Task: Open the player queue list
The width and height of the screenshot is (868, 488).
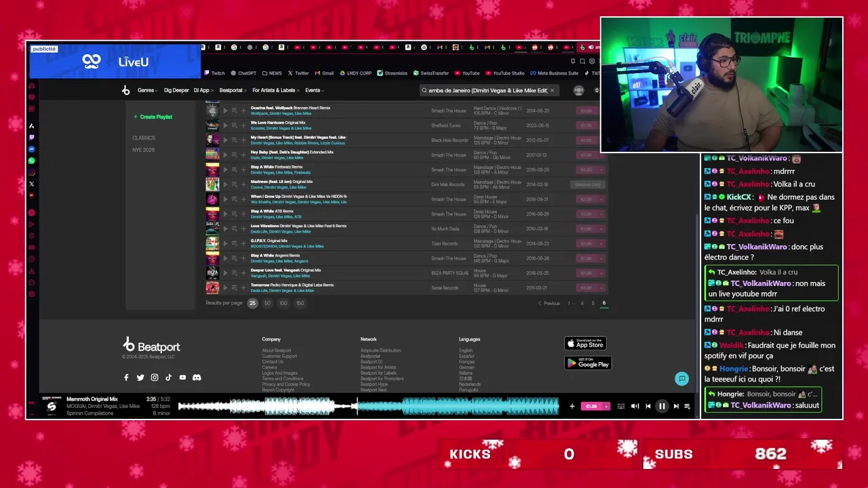Action: 687,407
